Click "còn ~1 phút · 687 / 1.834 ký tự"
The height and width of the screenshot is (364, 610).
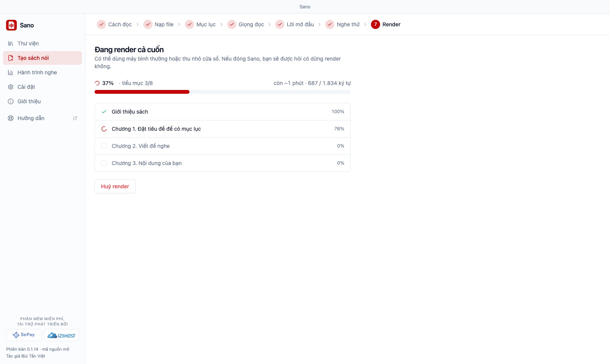pos(312,83)
